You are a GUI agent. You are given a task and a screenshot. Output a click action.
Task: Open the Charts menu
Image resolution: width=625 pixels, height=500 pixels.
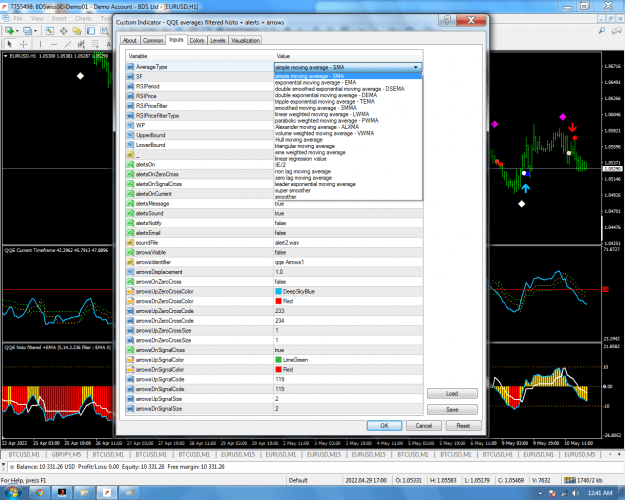pos(83,18)
